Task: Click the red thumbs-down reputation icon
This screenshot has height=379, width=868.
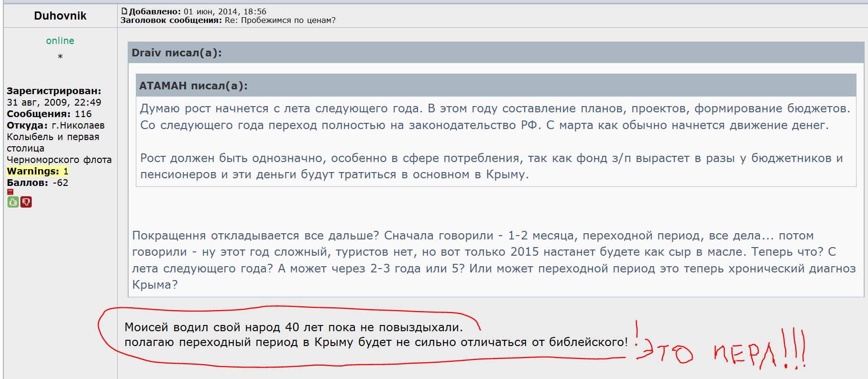Action: click(26, 202)
